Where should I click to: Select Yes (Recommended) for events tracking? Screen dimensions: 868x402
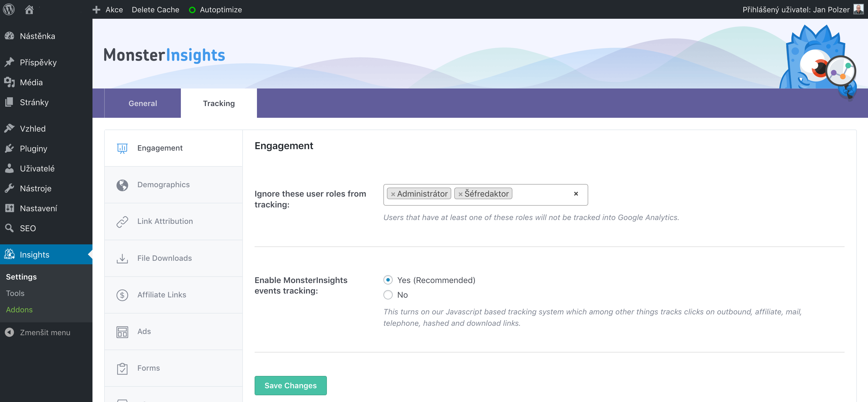click(x=388, y=280)
